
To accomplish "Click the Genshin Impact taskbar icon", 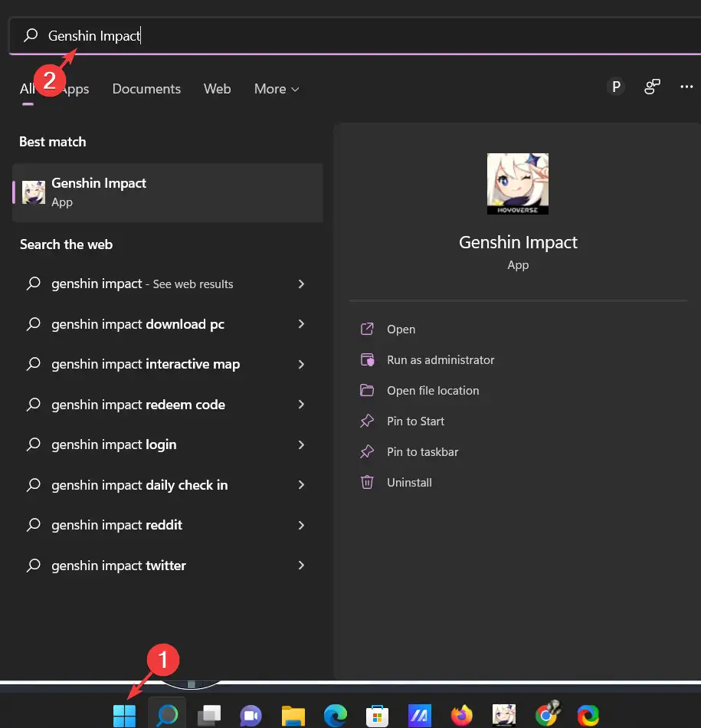I will 503,716.
